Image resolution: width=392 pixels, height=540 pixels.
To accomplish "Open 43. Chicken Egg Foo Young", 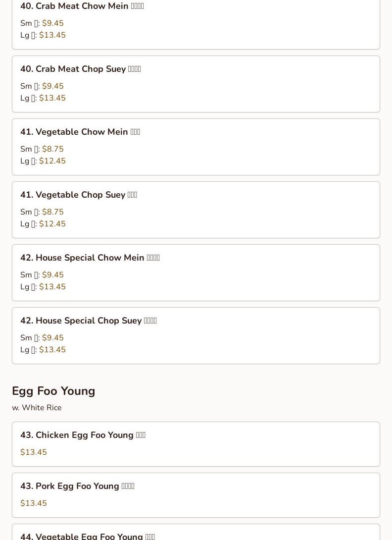I will [196, 444].
